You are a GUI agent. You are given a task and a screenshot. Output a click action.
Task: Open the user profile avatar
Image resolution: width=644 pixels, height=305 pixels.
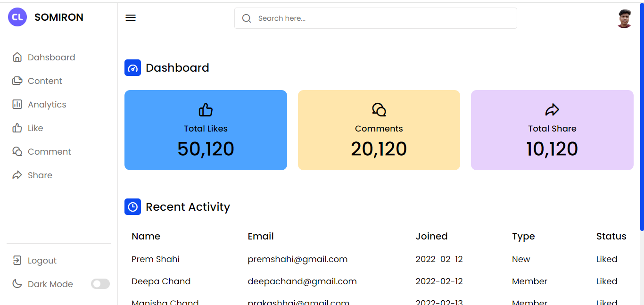pyautogui.click(x=624, y=19)
